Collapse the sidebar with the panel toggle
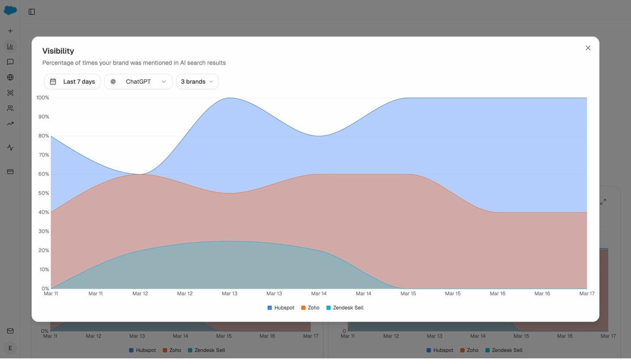 click(31, 12)
